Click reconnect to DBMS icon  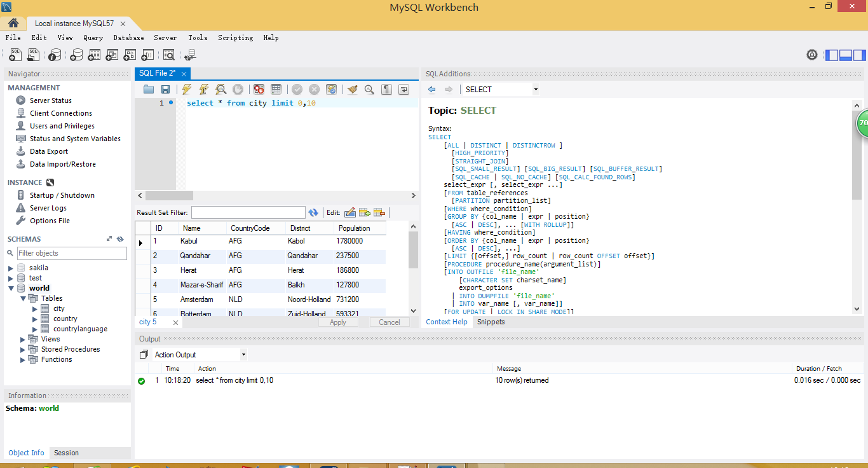[x=190, y=55]
